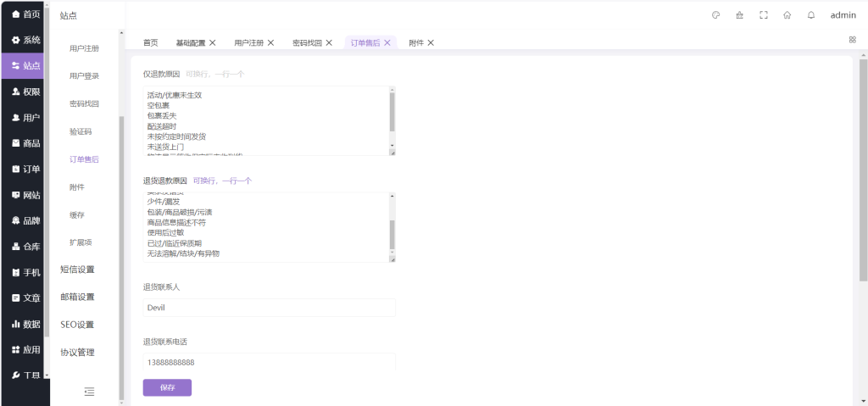
Task: Click the line 少件/漏发 in return reasons
Action: click(x=164, y=203)
